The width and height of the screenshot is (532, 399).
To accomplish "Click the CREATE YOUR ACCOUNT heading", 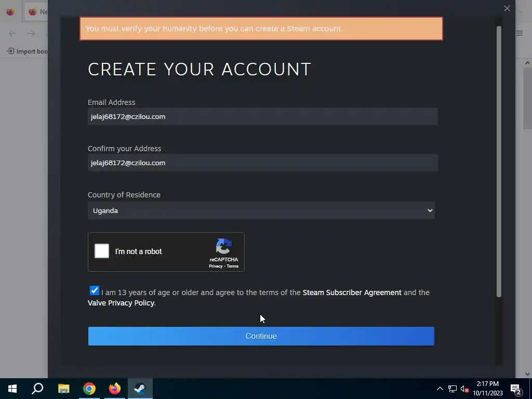I will tap(199, 69).
